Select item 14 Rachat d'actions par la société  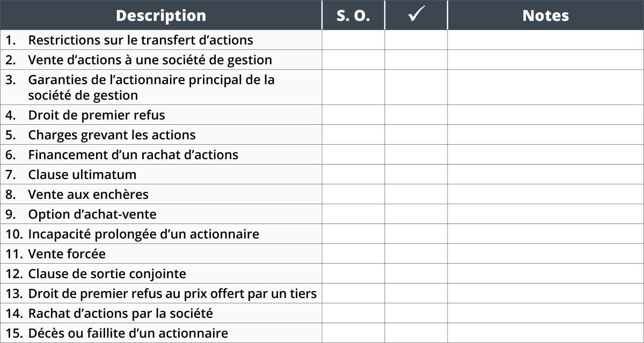click(x=161, y=313)
